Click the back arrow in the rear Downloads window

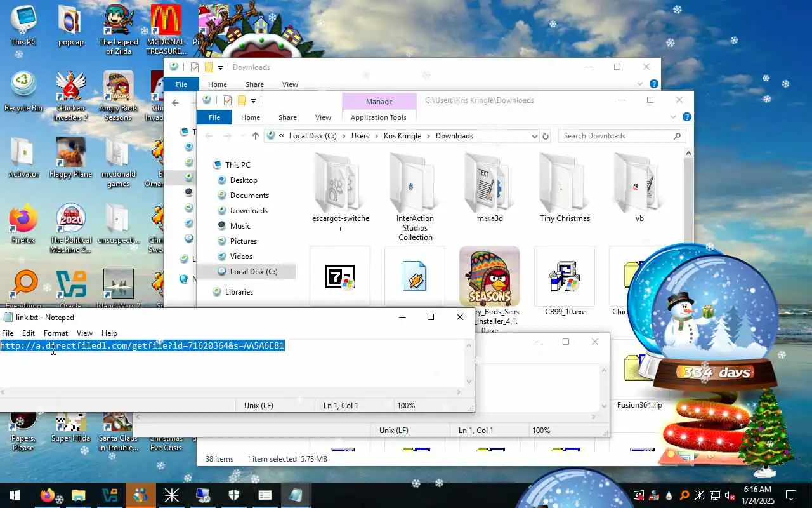tap(176, 103)
